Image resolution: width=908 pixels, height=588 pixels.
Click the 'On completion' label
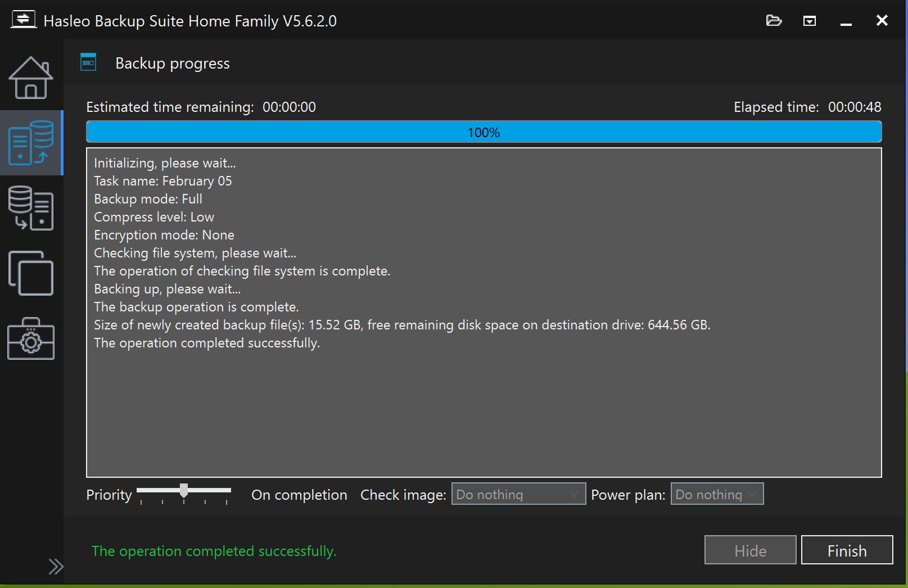pos(299,495)
